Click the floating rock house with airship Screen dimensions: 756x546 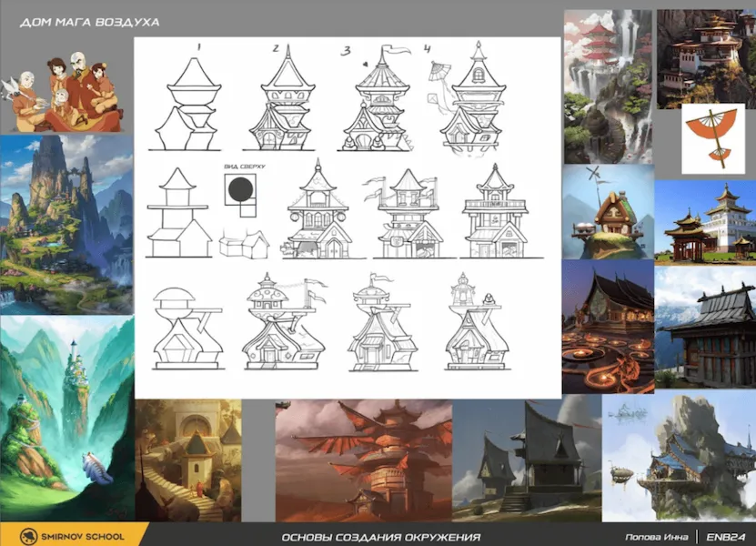click(677, 458)
